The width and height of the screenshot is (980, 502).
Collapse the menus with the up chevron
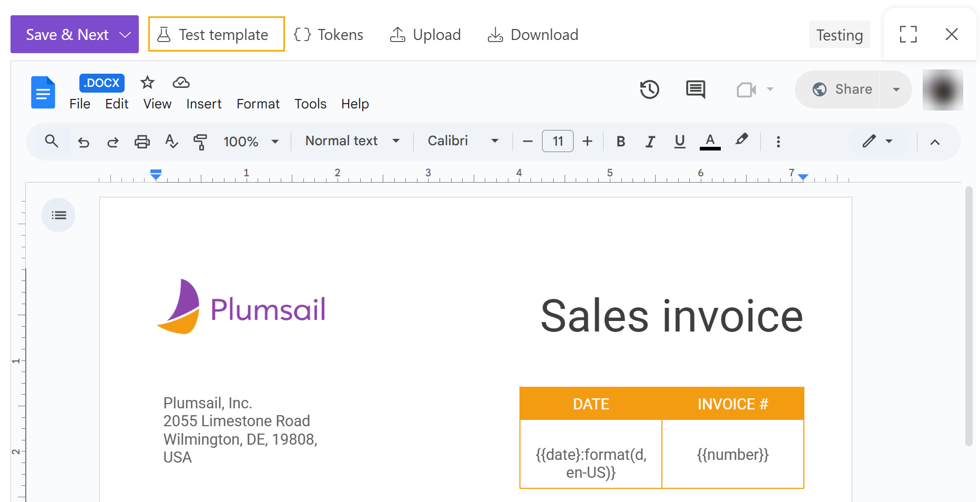(935, 142)
